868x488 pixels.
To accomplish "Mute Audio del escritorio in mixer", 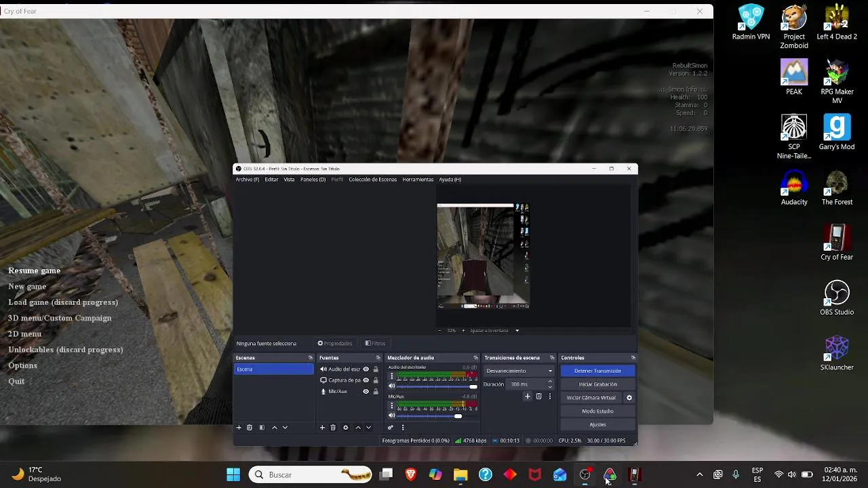I will coord(391,386).
